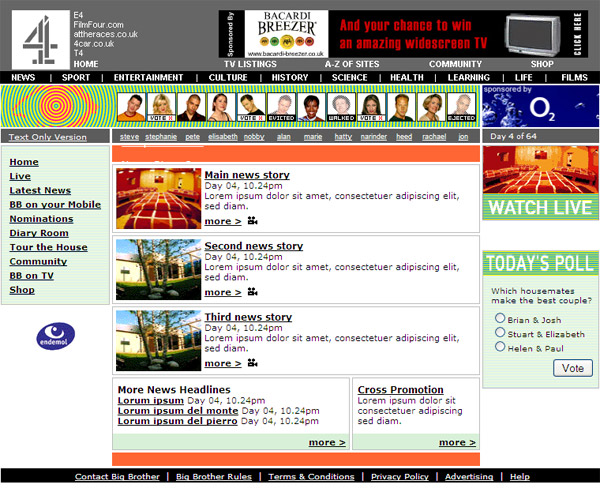The image size is (600, 492).
Task: Open the Learning section
Action: (469, 77)
